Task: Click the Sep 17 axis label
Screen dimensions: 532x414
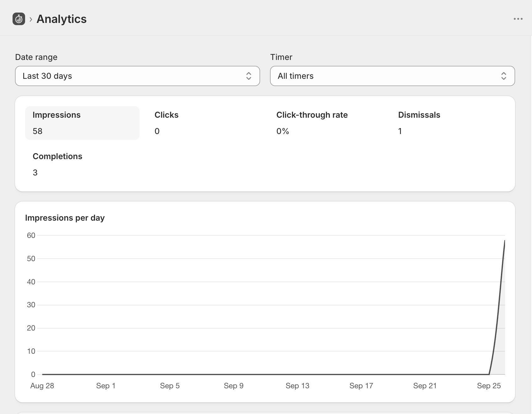Action: pos(361,386)
